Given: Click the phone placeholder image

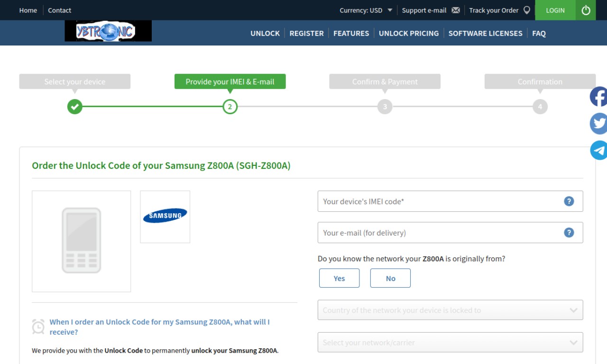Looking at the screenshot, I should pyautogui.click(x=82, y=241).
